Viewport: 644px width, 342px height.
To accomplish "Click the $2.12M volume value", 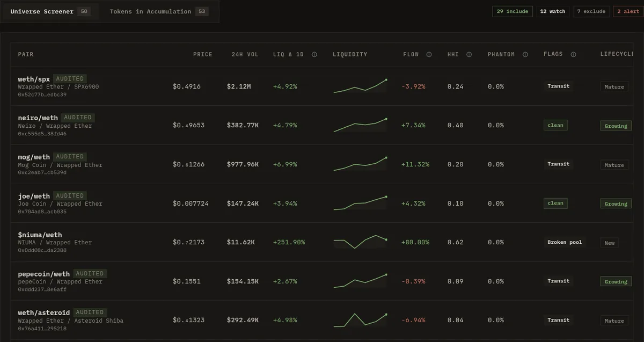I will point(239,86).
